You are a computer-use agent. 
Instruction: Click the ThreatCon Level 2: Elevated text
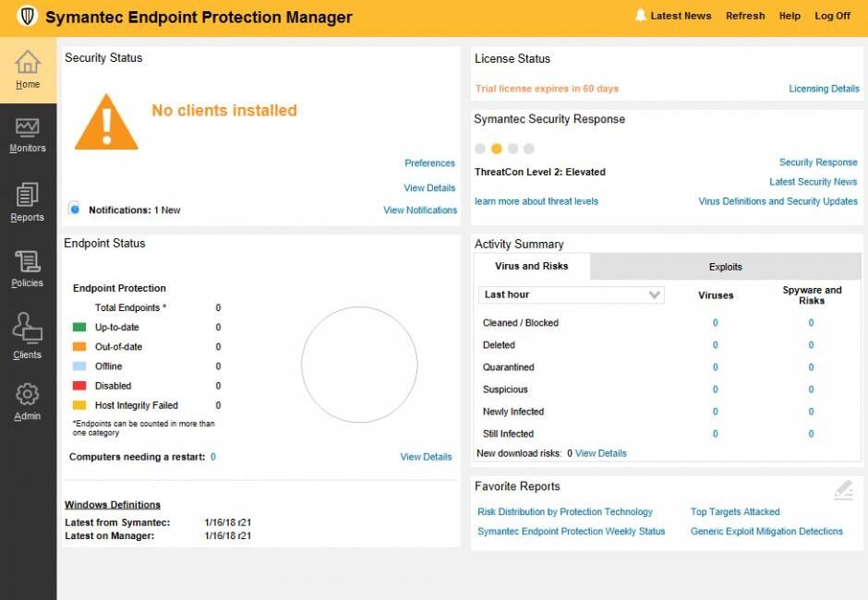pyautogui.click(x=540, y=172)
